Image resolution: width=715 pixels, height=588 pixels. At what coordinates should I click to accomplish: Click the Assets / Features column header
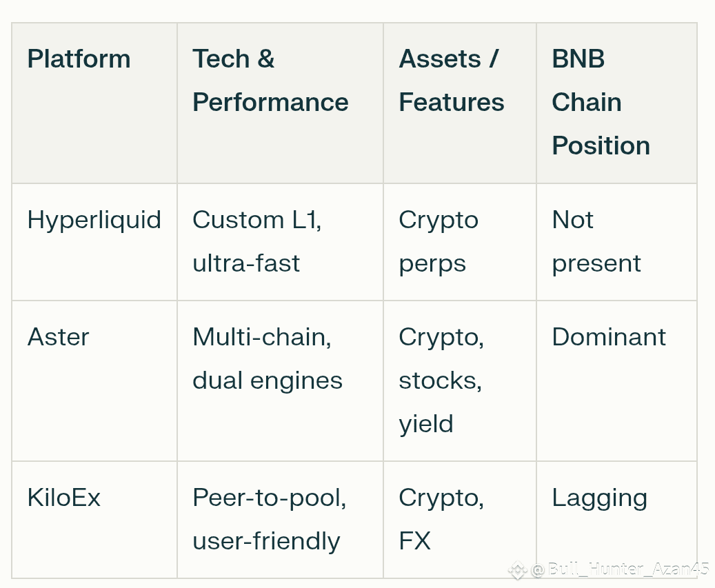[x=452, y=81]
